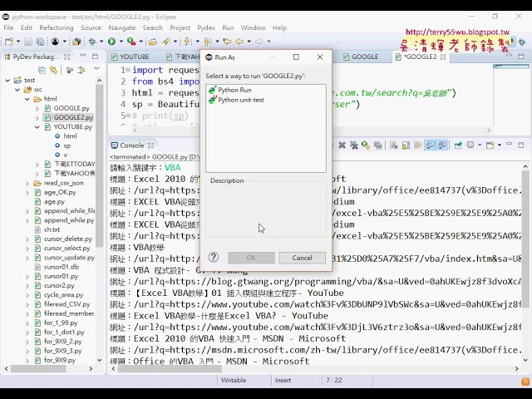Click the user/profile circle toolbar icon

point(56,42)
